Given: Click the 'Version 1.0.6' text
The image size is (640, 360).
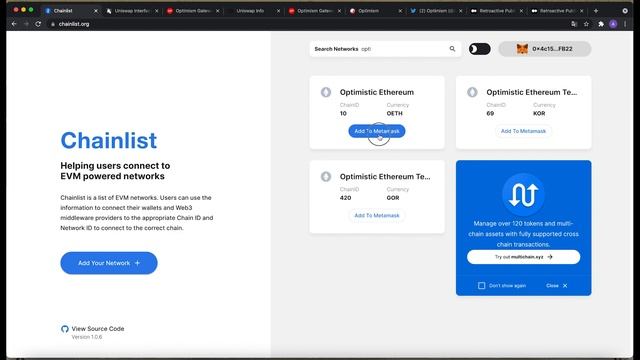Looking at the screenshot, I should click(87, 337).
